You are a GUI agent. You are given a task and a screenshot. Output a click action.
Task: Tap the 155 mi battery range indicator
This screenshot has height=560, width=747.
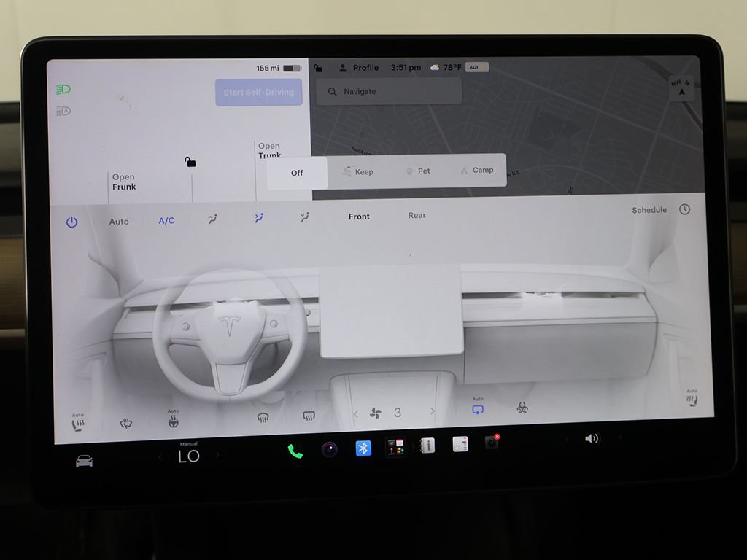coord(278,68)
